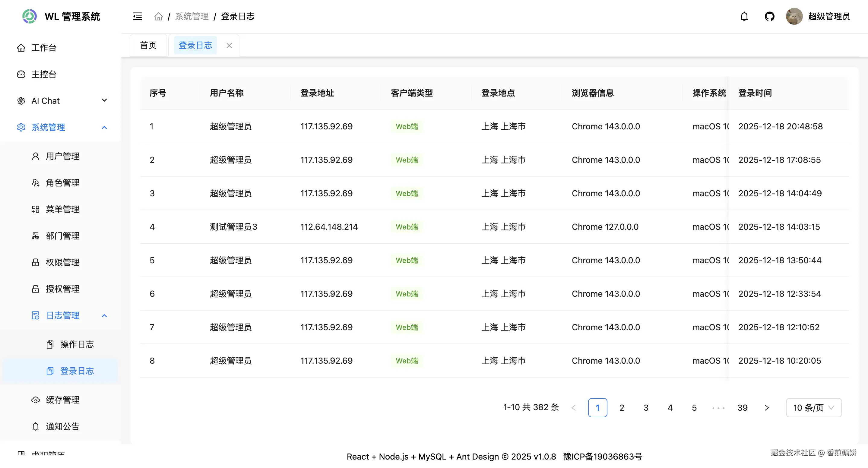The height and width of the screenshot is (468, 868).
Task: Go to page 2 of results
Action: [x=622, y=408]
